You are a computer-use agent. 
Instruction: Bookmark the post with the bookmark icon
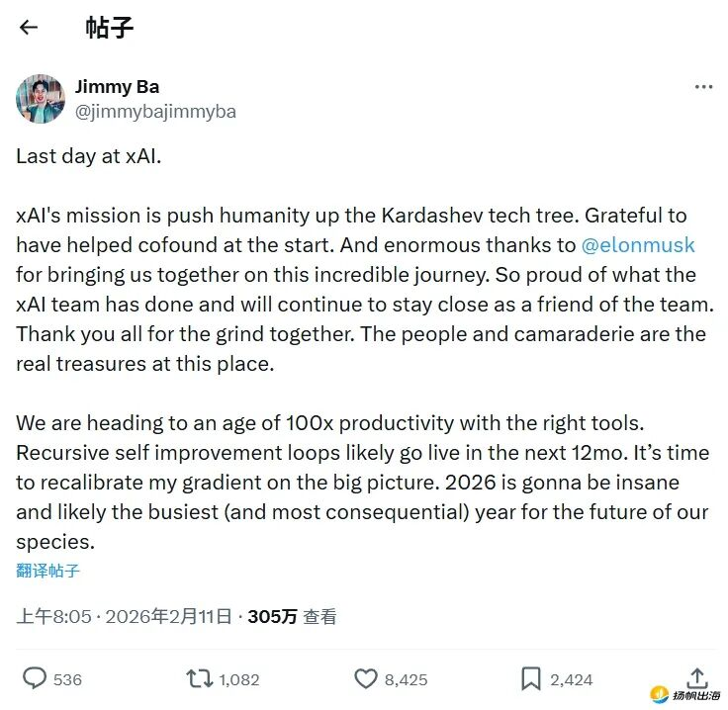(x=531, y=678)
